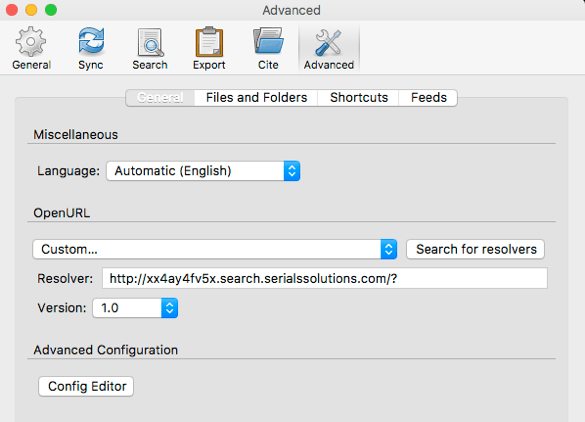Close the Advanced preferences window
585x422 pixels.
12,10
